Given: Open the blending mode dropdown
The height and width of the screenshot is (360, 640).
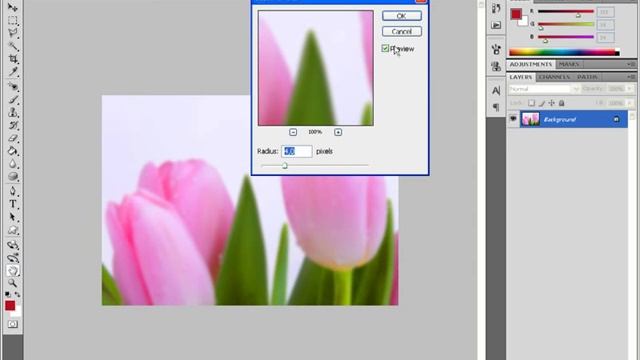Looking at the screenshot, I should [x=544, y=89].
